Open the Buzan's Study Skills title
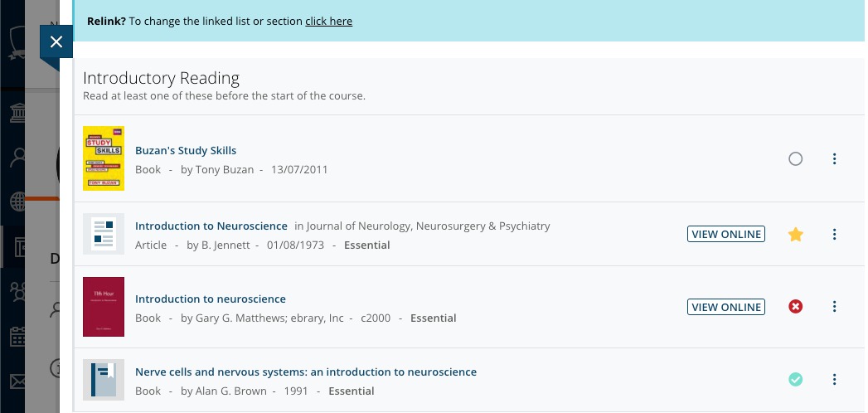 point(186,150)
